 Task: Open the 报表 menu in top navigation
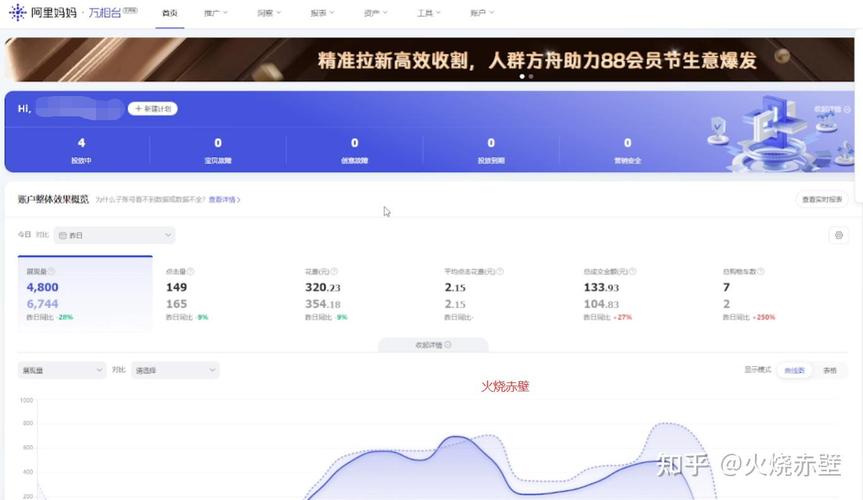pyautogui.click(x=322, y=13)
